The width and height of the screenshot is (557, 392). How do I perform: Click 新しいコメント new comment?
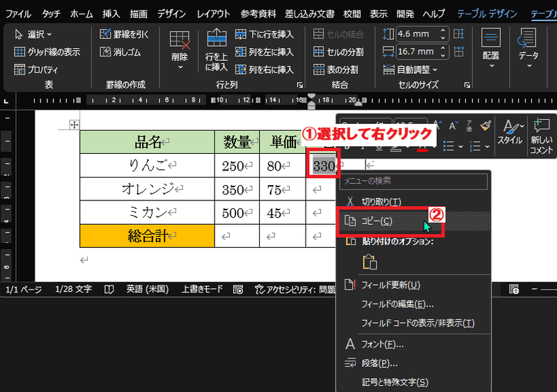pos(542,136)
